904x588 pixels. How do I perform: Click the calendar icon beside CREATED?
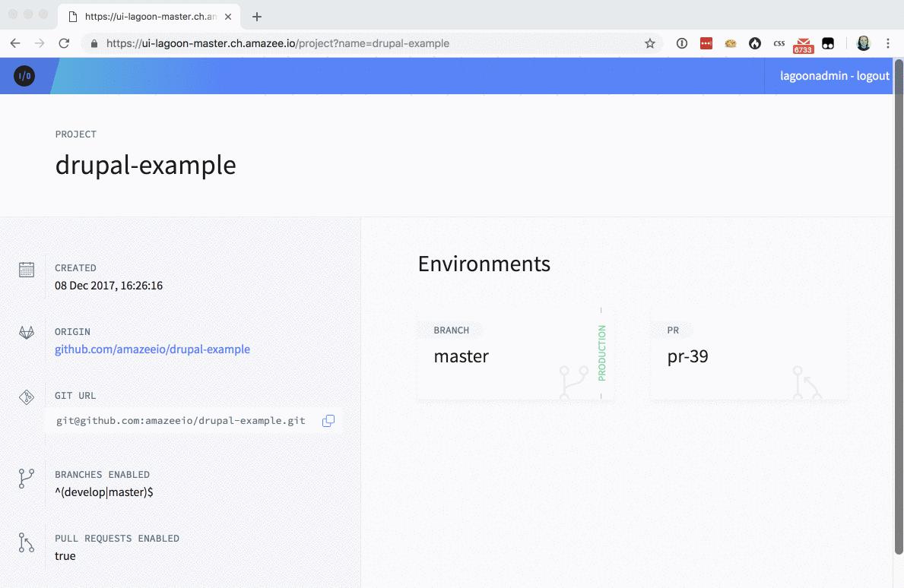(x=26, y=270)
